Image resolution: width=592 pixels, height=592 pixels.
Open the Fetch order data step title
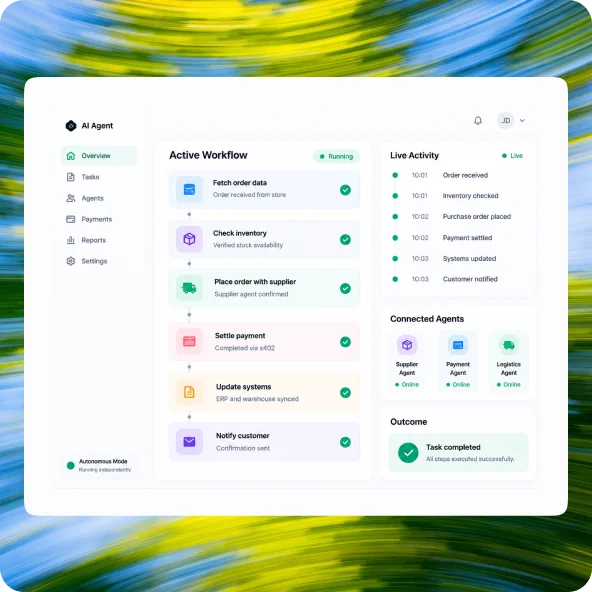coord(240,183)
